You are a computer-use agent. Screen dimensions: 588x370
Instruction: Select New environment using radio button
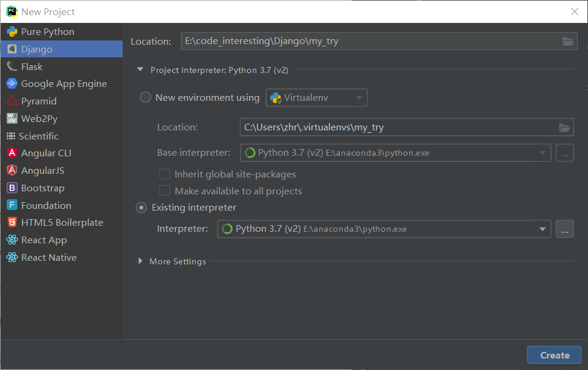146,98
